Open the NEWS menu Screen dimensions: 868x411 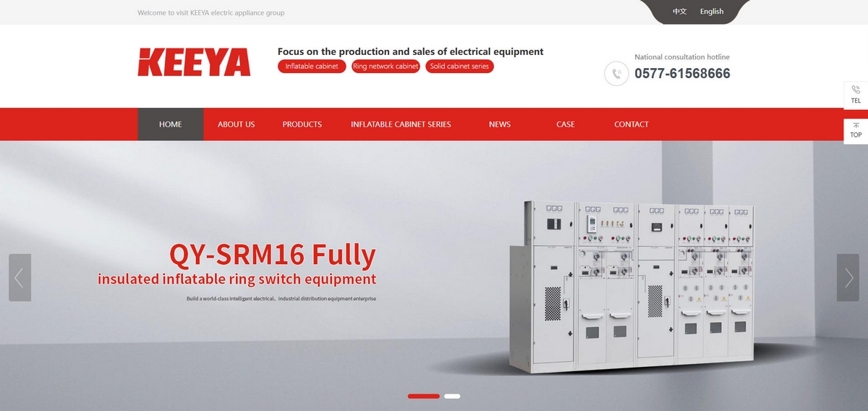(x=499, y=124)
